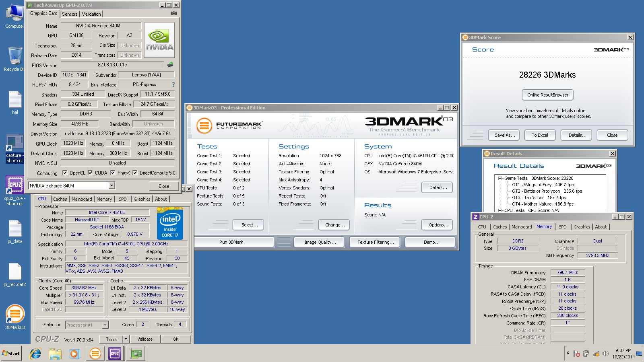Toggle the PhysX checkbox in GPU-Z

[x=113, y=173]
